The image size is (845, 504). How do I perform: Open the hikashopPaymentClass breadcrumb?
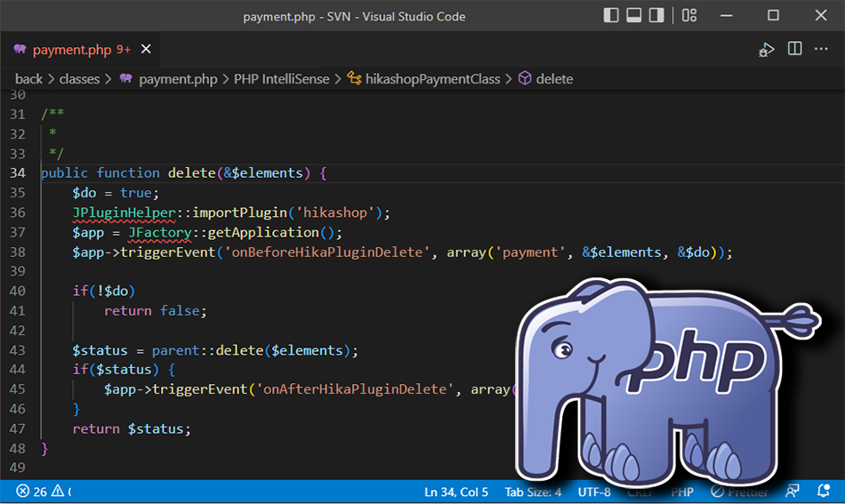click(433, 79)
